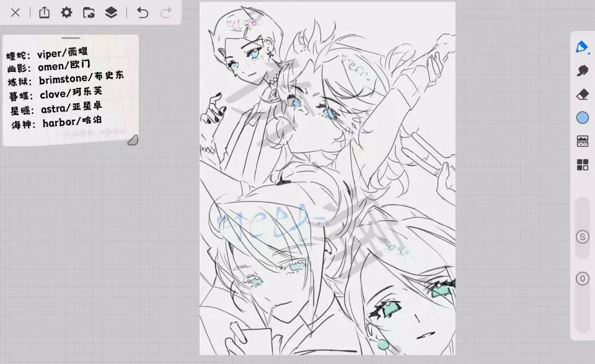
Task: Click the note's corner resize handle
Action: (133, 141)
